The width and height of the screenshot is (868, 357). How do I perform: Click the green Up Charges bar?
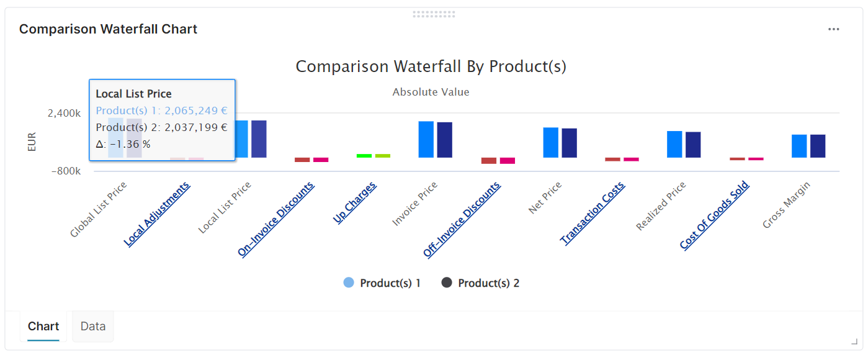pyautogui.click(x=364, y=155)
